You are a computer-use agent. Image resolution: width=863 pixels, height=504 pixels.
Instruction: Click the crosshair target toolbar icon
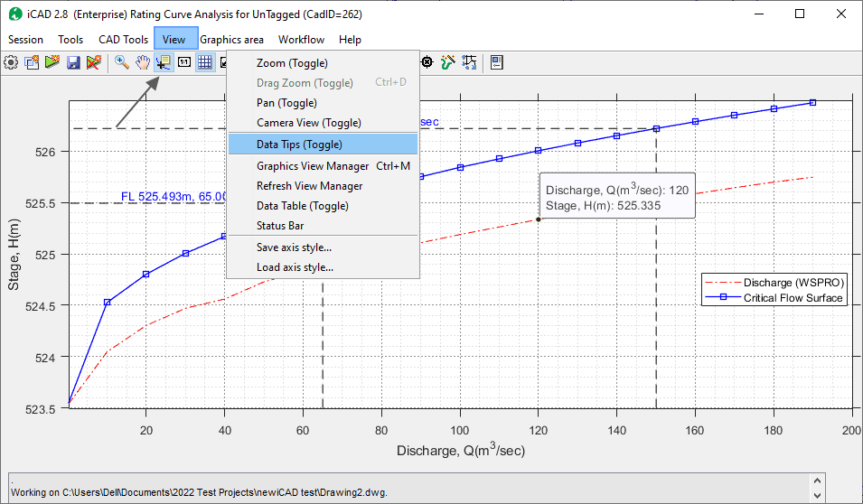[x=427, y=62]
